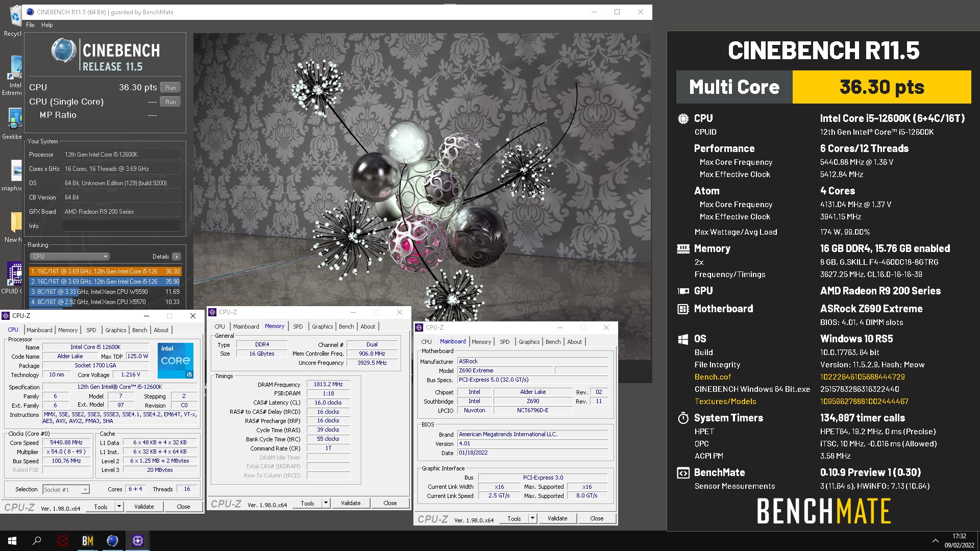Switch to Graphics tab in Mainboard CPU-Z window

pyautogui.click(x=529, y=342)
